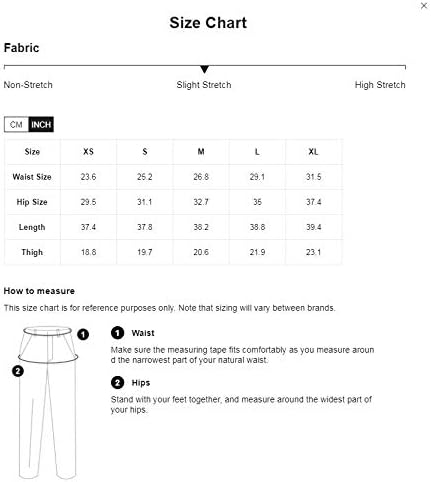Click the High Stretch fabric label

[380, 85]
